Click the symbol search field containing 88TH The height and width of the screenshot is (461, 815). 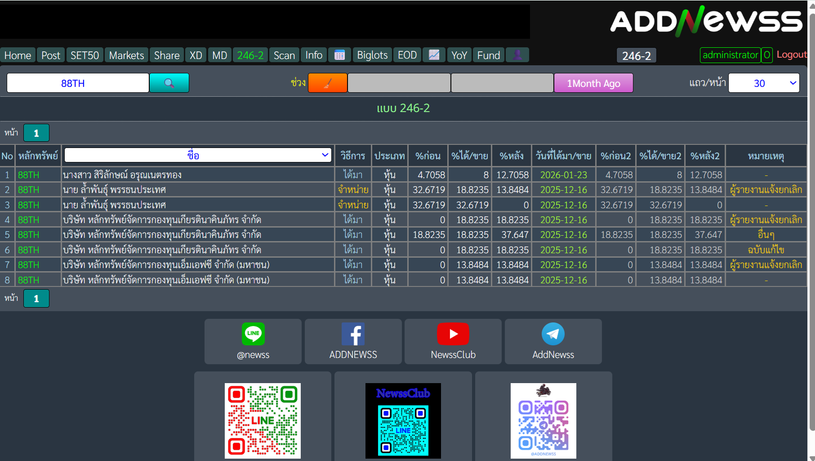click(78, 83)
